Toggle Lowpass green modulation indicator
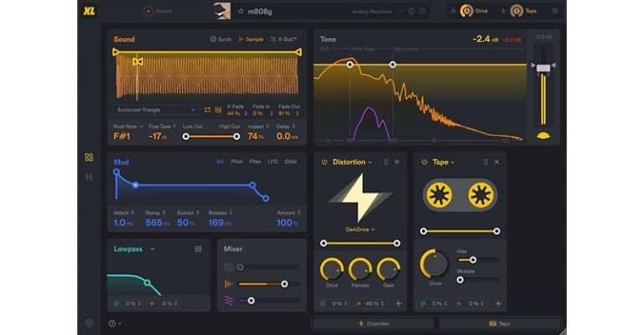644x335 pixels. point(117,304)
